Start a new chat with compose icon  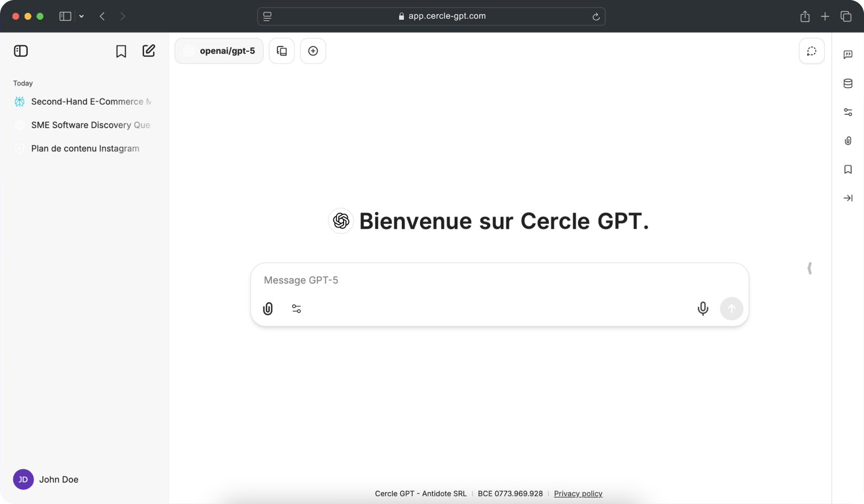(149, 51)
